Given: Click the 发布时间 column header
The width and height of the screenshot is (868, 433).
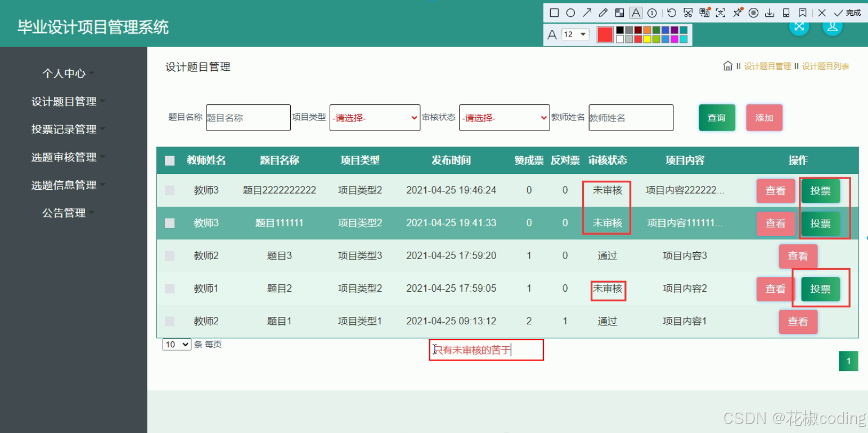Looking at the screenshot, I should click(x=451, y=160).
